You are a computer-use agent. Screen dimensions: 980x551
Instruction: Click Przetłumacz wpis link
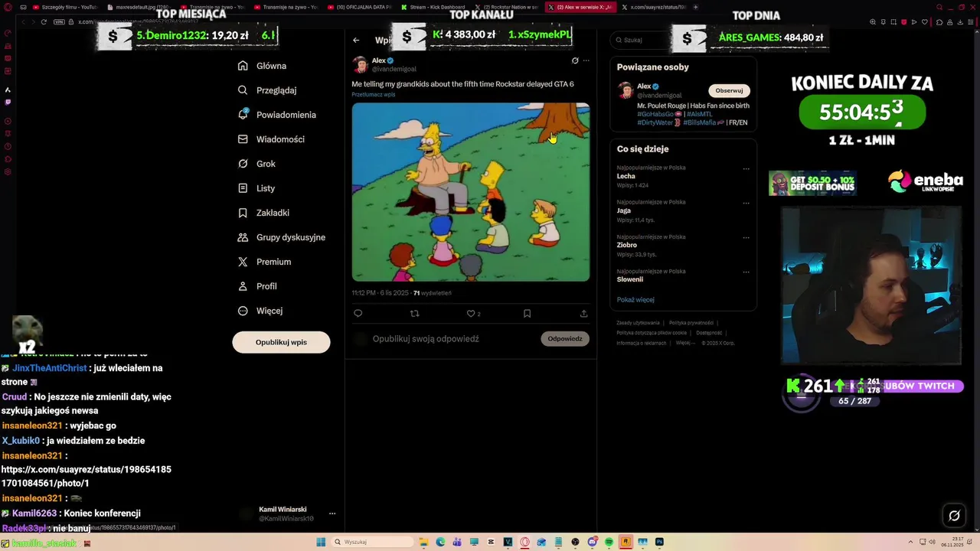(374, 95)
